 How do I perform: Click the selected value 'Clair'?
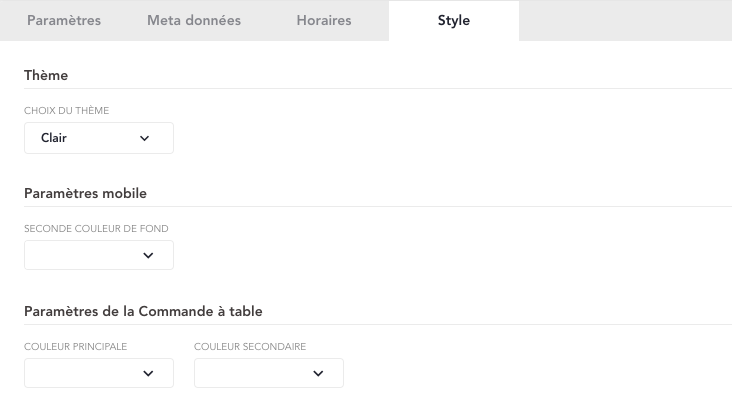pyautogui.click(x=54, y=138)
